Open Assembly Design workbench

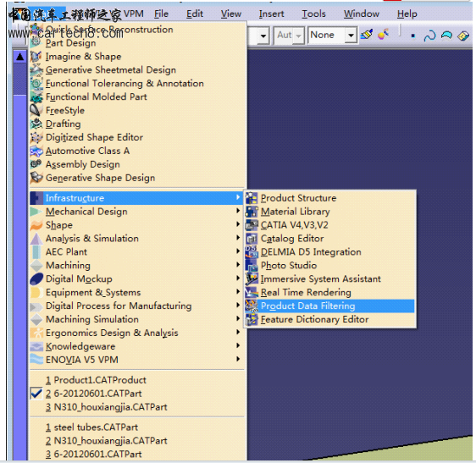136,164
